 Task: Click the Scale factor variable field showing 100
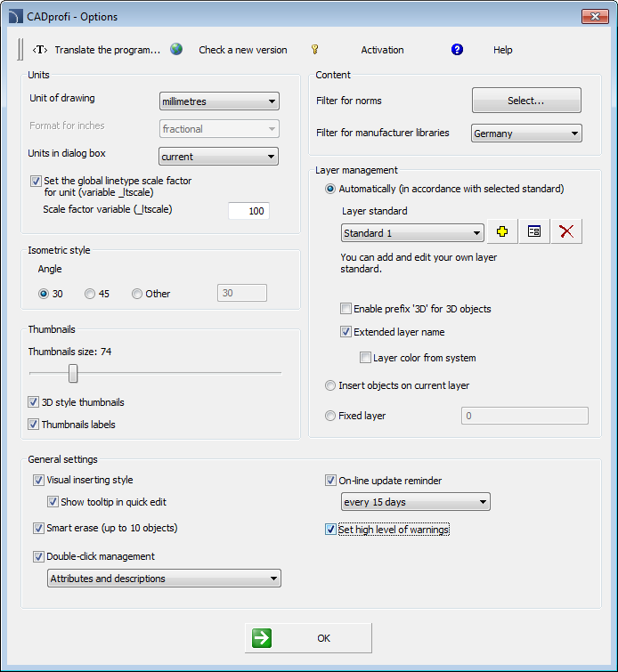click(248, 211)
